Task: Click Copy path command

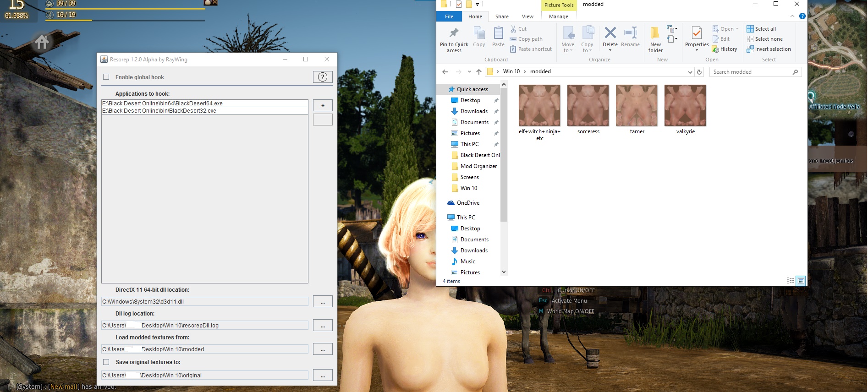Action: point(526,39)
